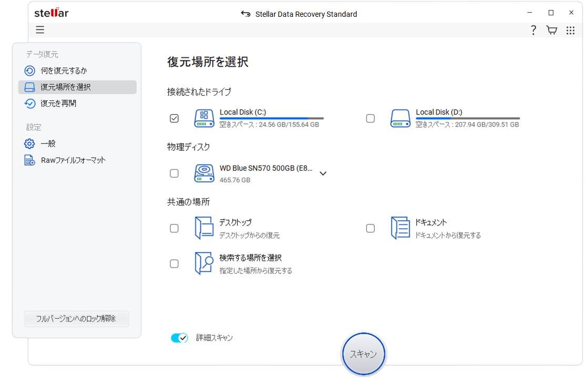
Task: Click the デスクトップ folder icon
Action: click(x=204, y=228)
